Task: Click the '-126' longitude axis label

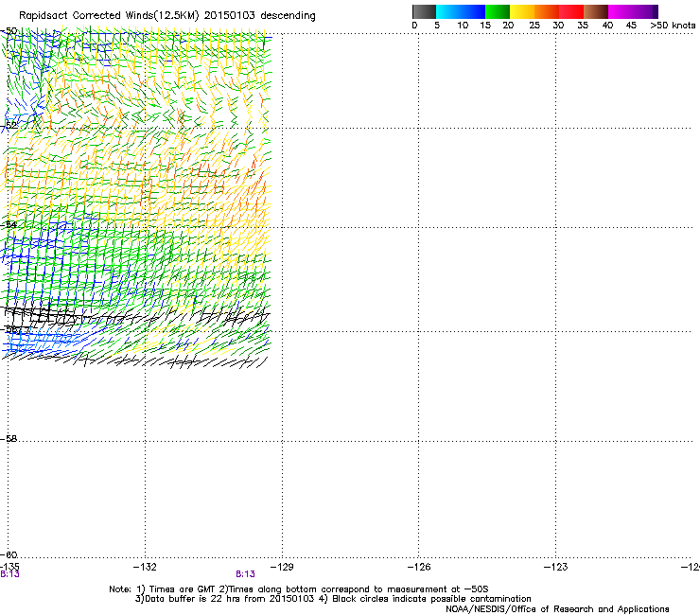Action: click(x=419, y=567)
